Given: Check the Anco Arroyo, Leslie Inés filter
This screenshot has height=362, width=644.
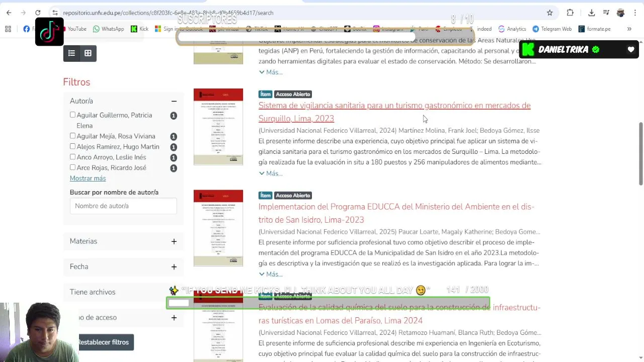Looking at the screenshot, I should point(72,157).
